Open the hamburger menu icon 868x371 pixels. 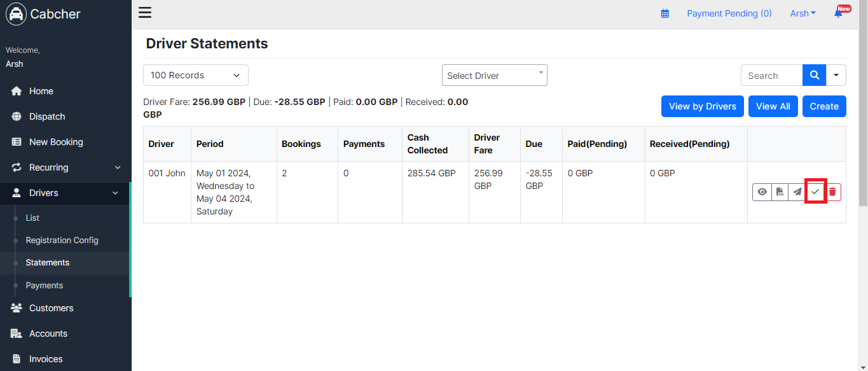tap(145, 13)
